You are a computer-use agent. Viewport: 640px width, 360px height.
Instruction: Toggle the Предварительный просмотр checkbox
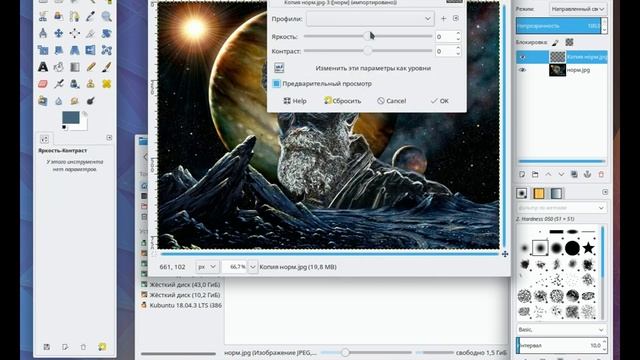(x=276, y=84)
